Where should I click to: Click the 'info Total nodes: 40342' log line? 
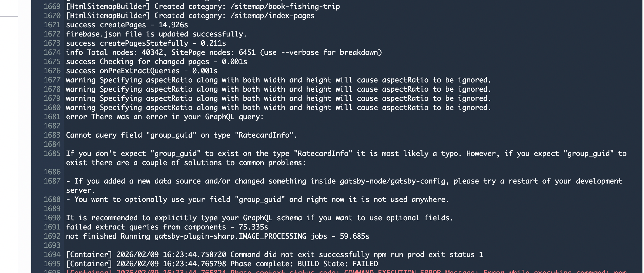(x=224, y=52)
